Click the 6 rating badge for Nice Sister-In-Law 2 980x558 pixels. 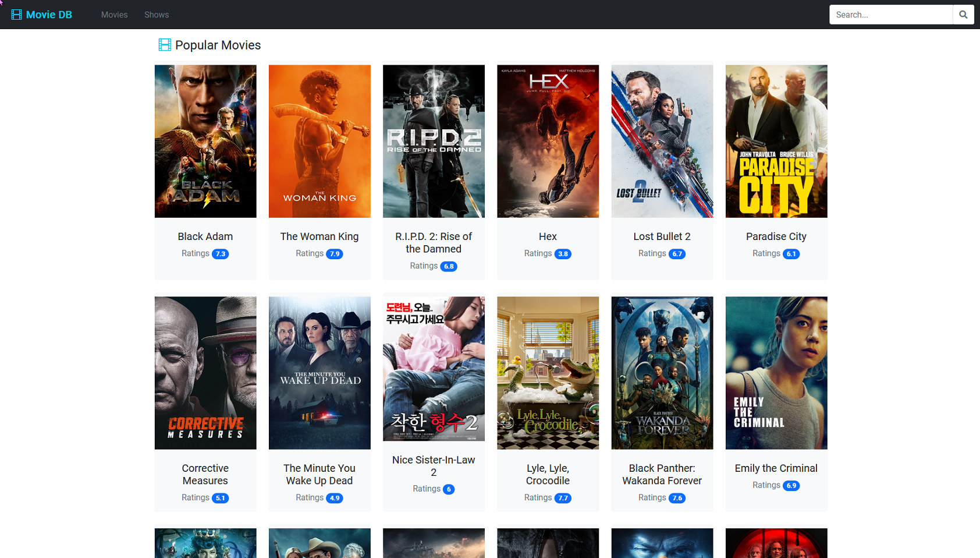(x=449, y=489)
